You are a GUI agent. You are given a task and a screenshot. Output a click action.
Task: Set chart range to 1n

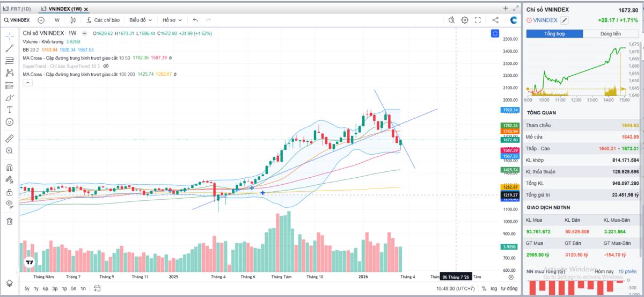click(x=83, y=288)
